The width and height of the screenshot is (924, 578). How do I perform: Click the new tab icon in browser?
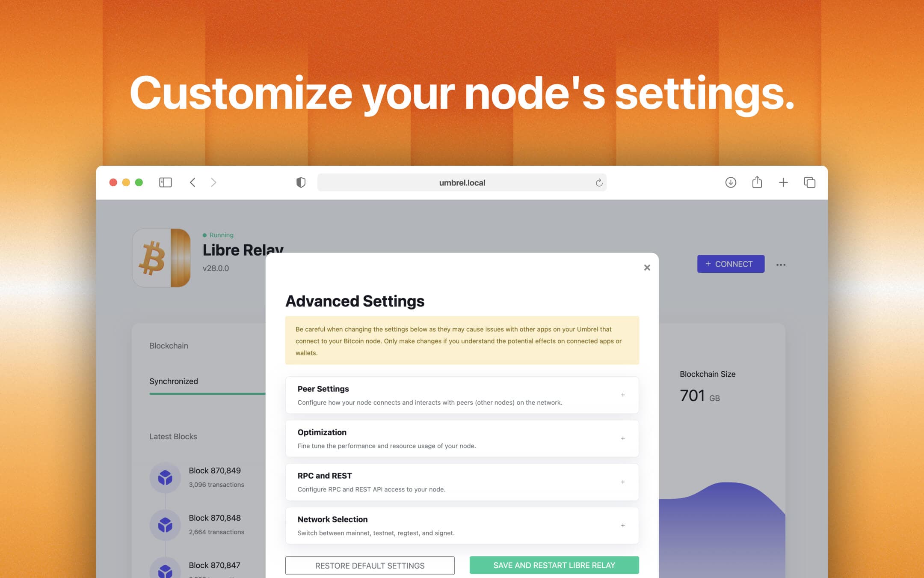(x=783, y=182)
